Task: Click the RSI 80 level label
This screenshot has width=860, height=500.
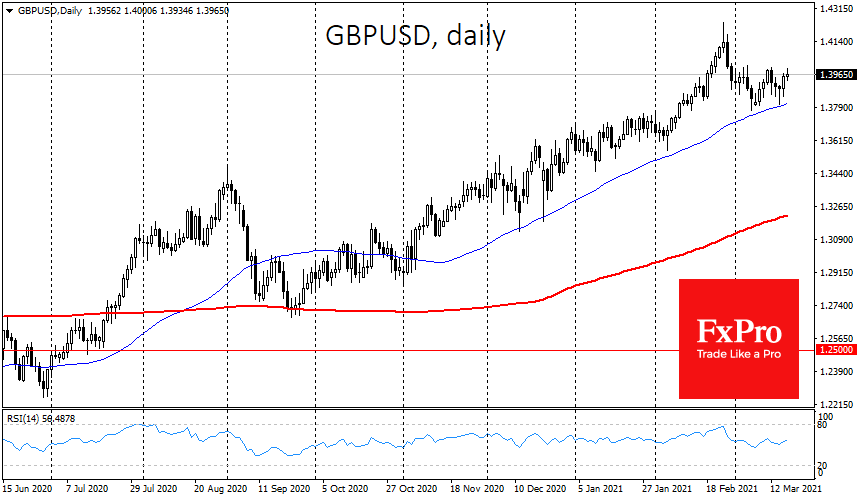Action: 822,424
